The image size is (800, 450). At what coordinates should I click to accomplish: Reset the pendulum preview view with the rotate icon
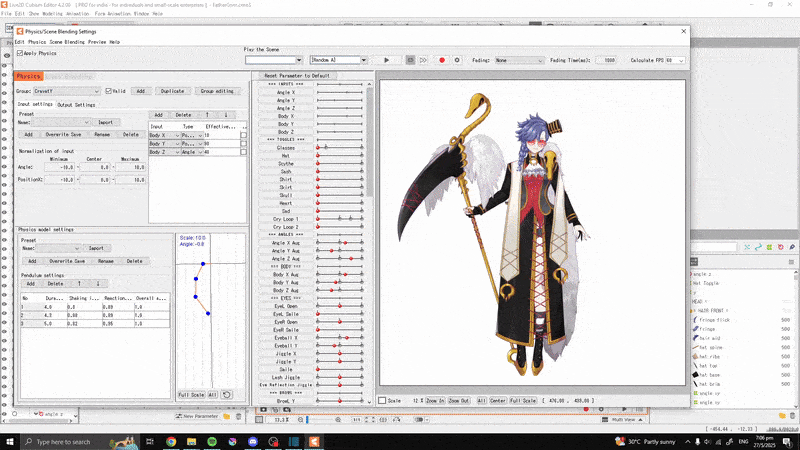coord(227,395)
